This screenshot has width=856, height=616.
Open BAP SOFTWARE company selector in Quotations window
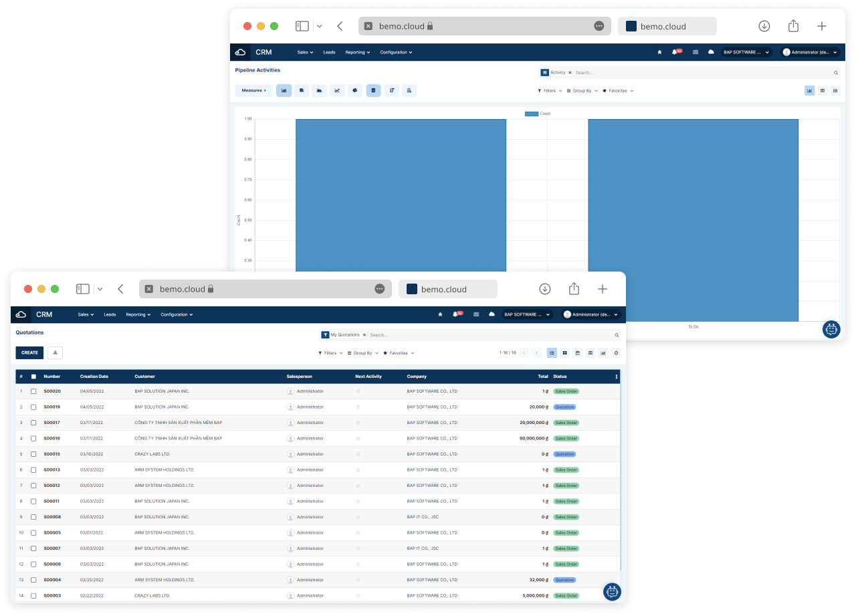(527, 314)
